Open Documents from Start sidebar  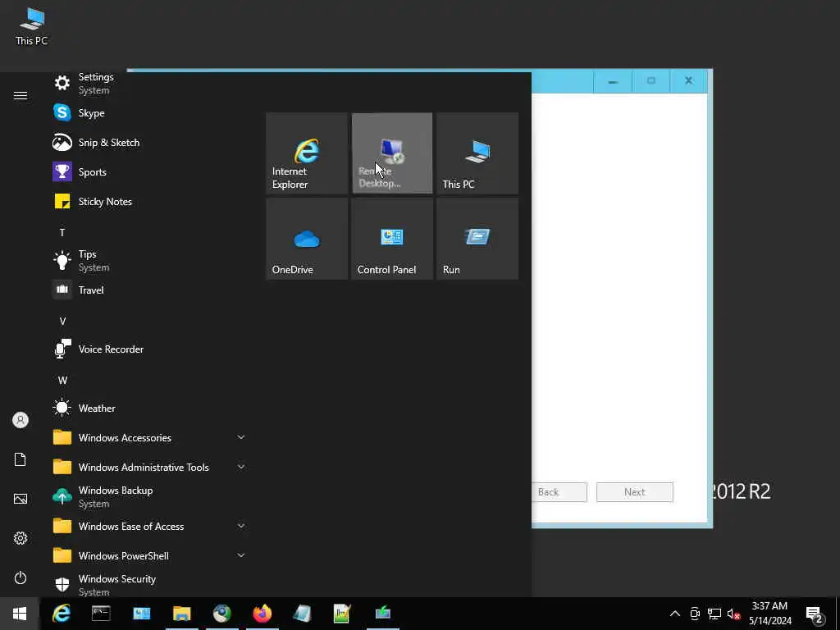(x=21, y=459)
